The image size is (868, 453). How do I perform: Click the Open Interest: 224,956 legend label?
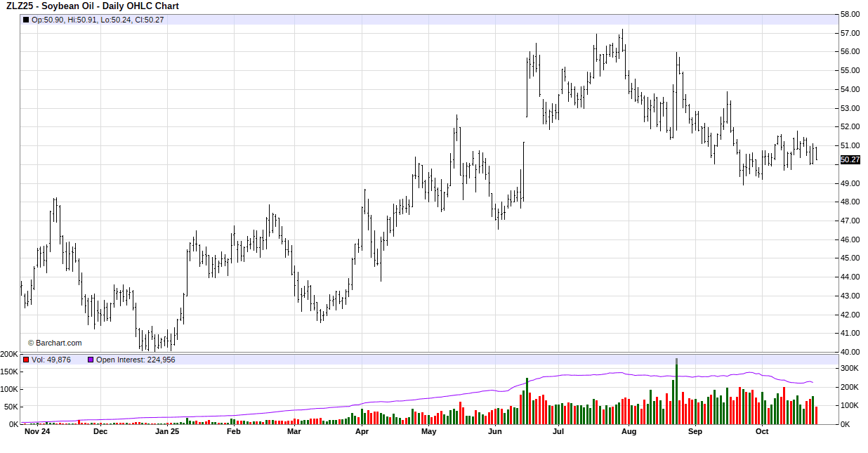coord(136,360)
